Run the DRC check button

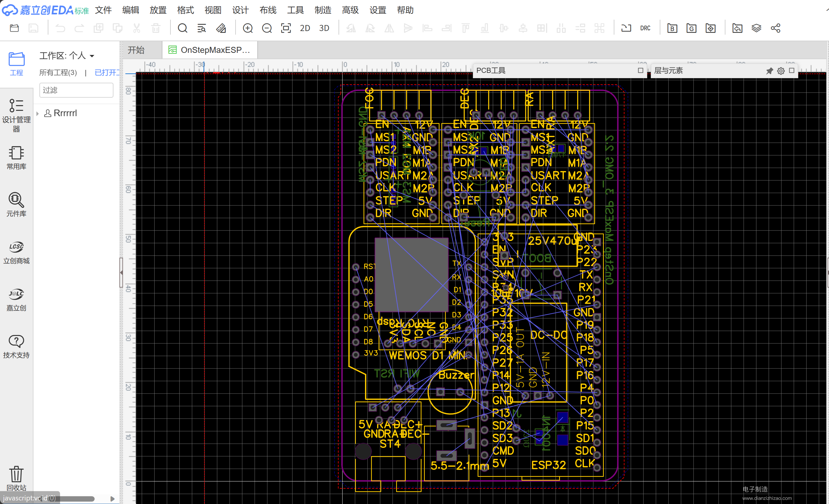[x=645, y=28]
